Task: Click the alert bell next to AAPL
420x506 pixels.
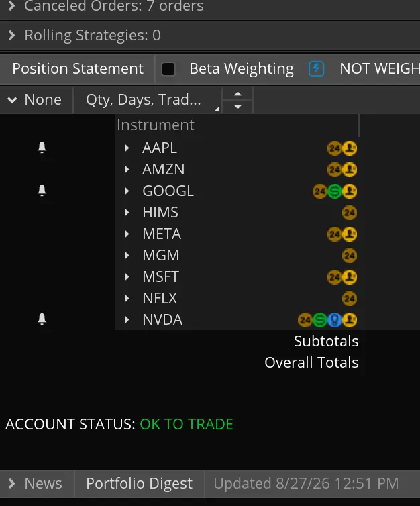Action: pyautogui.click(x=42, y=148)
